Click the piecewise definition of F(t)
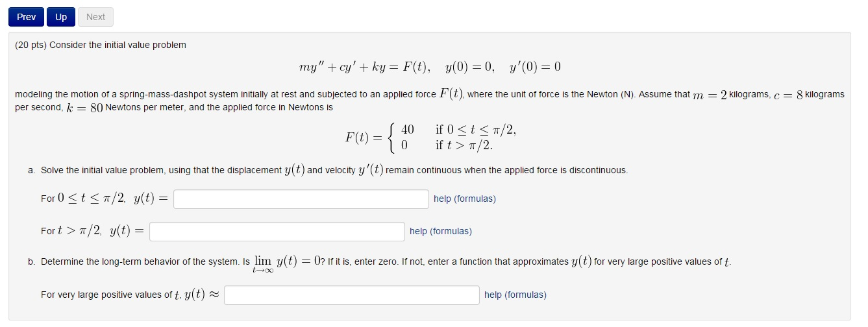868x327 pixels. [431, 138]
